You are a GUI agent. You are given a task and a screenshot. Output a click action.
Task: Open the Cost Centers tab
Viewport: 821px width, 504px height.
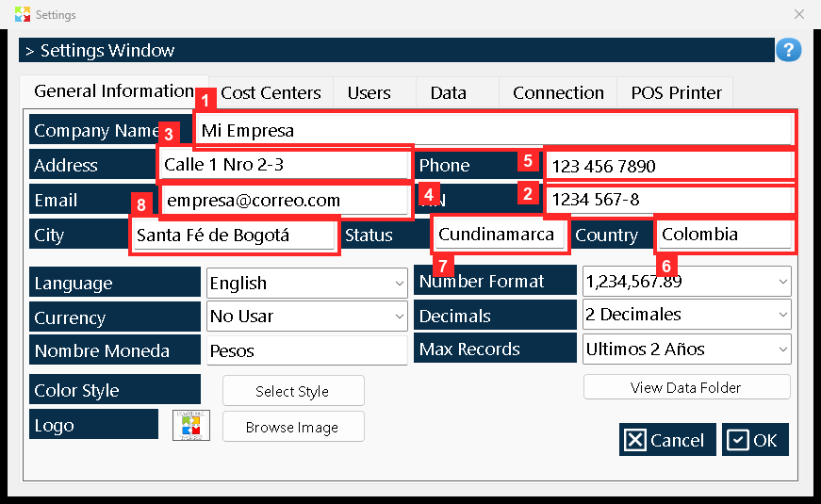pyautogui.click(x=271, y=92)
